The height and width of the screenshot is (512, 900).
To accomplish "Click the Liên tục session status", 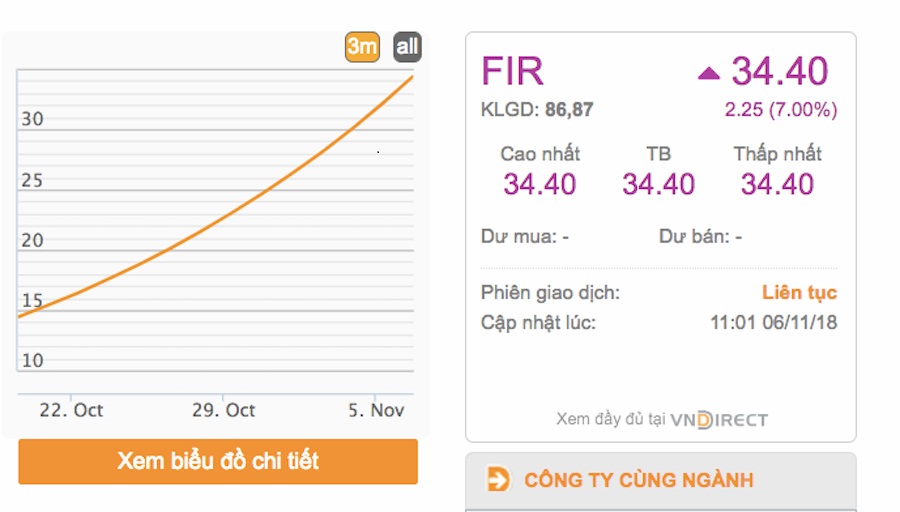I will coord(800,293).
